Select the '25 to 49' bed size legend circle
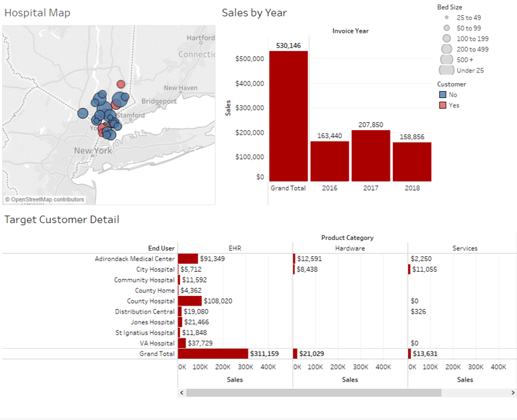This screenshot has height=420, width=517. pos(446,18)
